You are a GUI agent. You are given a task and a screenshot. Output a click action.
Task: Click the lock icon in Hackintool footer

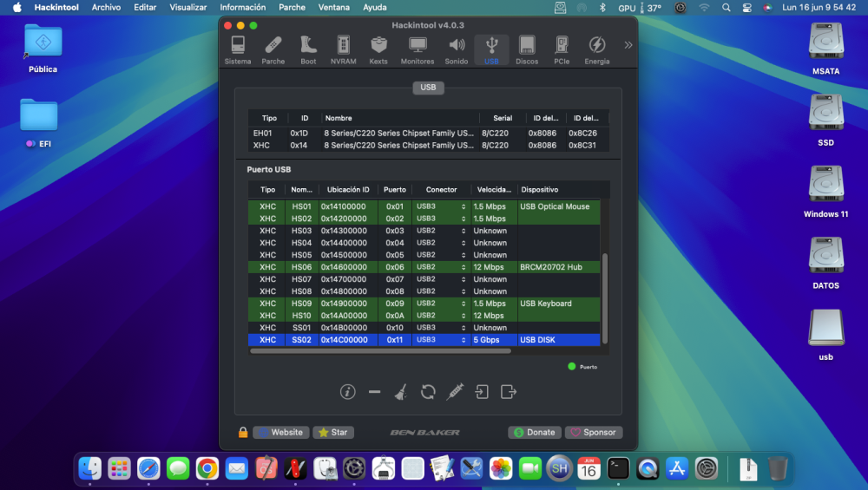click(243, 433)
